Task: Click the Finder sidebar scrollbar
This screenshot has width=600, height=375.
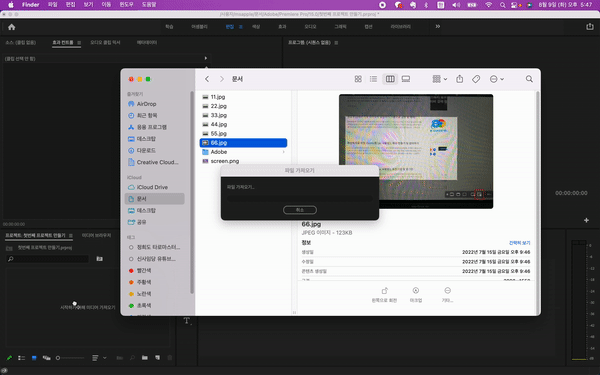Action: coord(192,192)
